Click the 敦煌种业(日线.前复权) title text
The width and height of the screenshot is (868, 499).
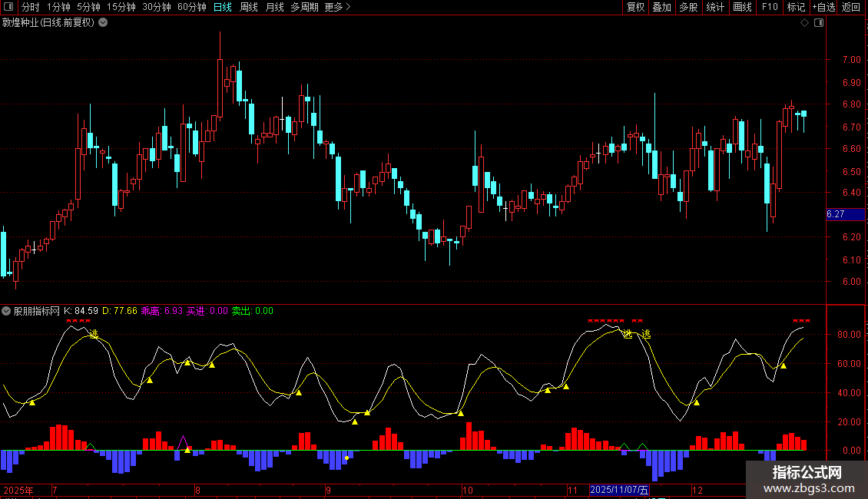48,23
